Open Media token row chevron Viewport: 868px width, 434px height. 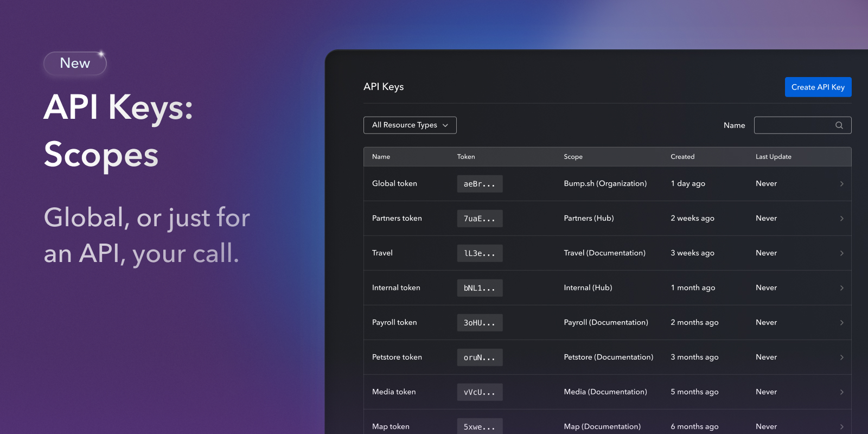click(x=842, y=392)
